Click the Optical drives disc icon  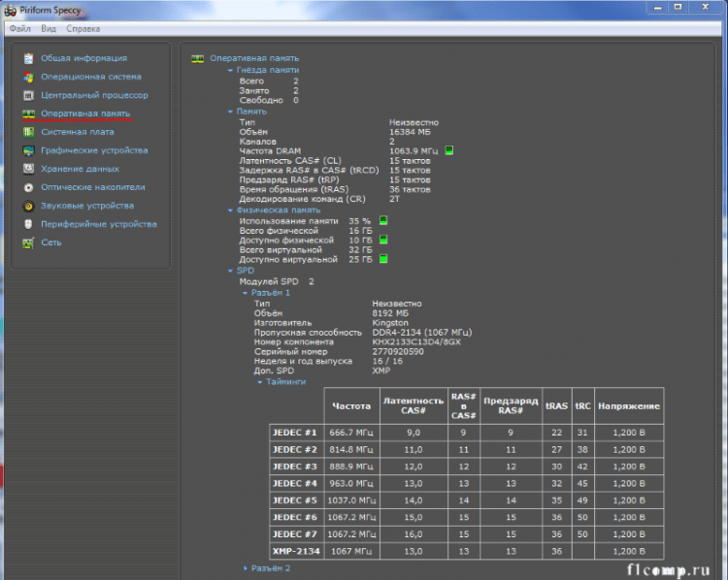[29, 187]
